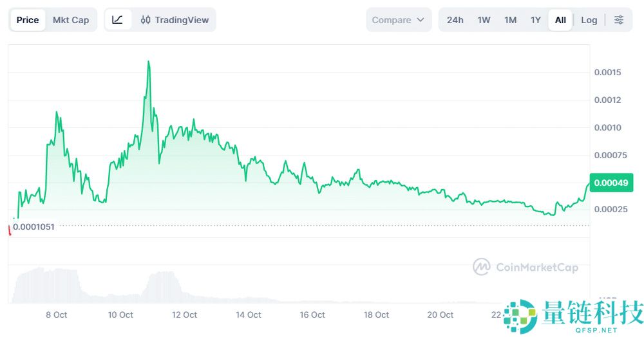
Task: Click the 0.0001051 starting price label
Action: pos(33,226)
